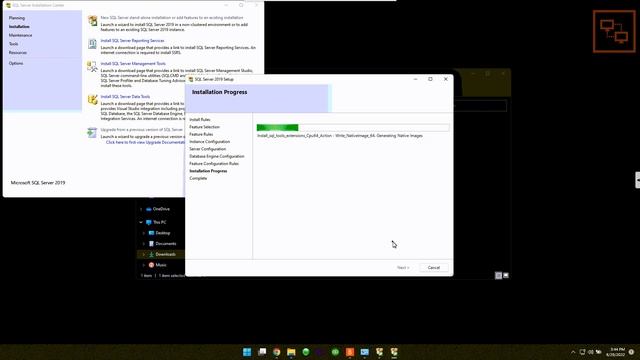
Task: Open the Options page in Installation Center
Action: click(x=16, y=63)
